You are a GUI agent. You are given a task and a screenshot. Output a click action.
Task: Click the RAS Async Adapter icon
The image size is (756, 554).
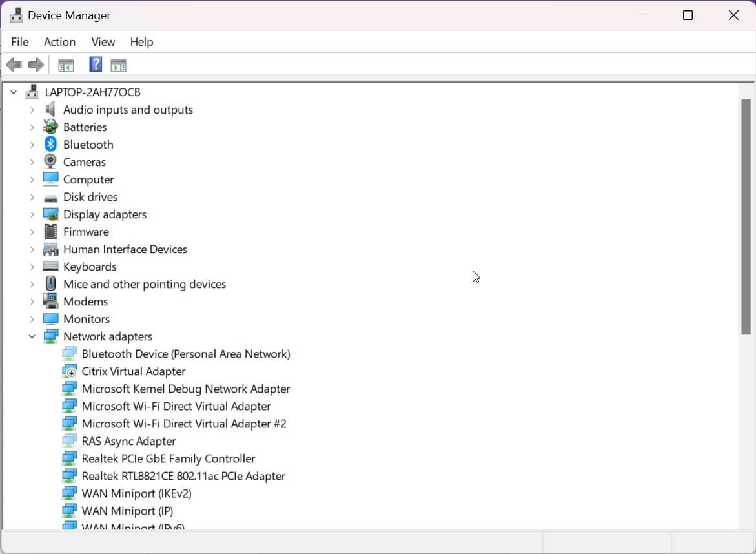pyautogui.click(x=69, y=441)
